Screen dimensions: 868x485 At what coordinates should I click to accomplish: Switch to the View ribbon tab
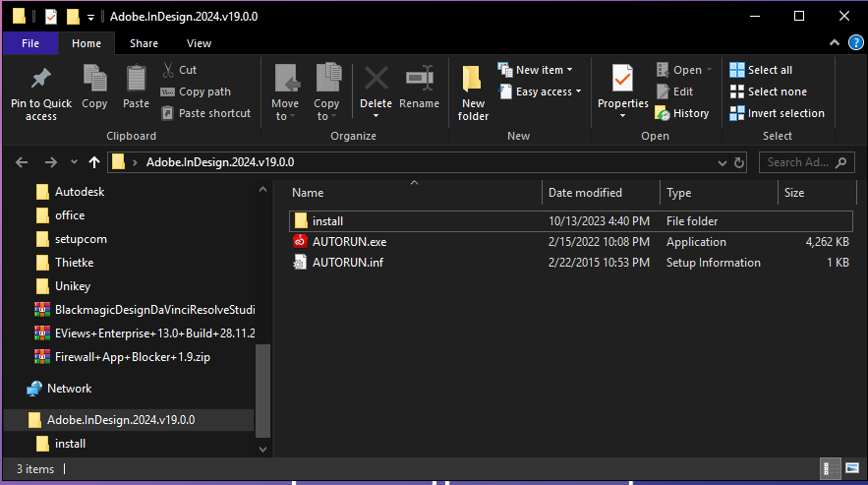[x=199, y=43]
